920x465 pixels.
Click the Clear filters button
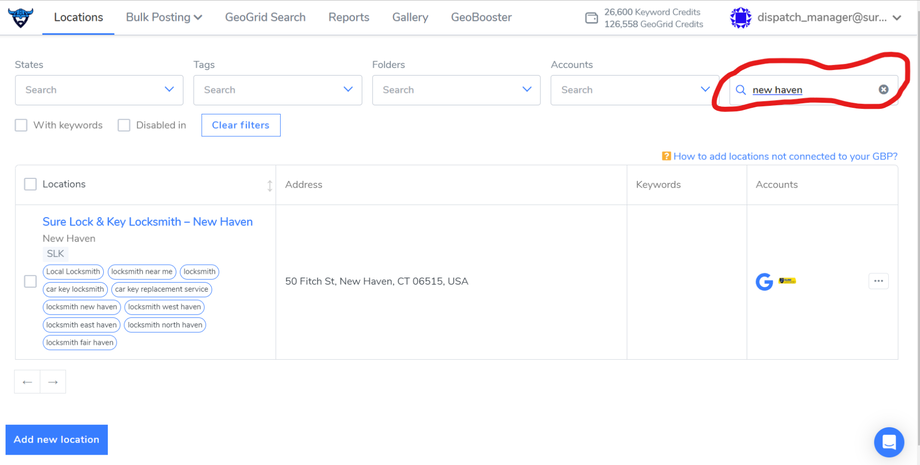[x=240, y=125]
